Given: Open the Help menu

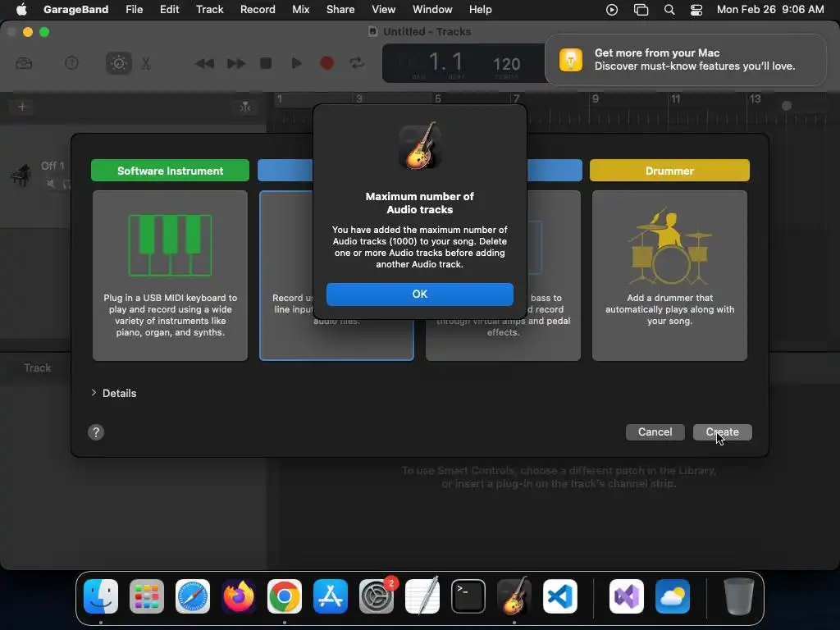Looking at the screenshot, I should [480, 9].
